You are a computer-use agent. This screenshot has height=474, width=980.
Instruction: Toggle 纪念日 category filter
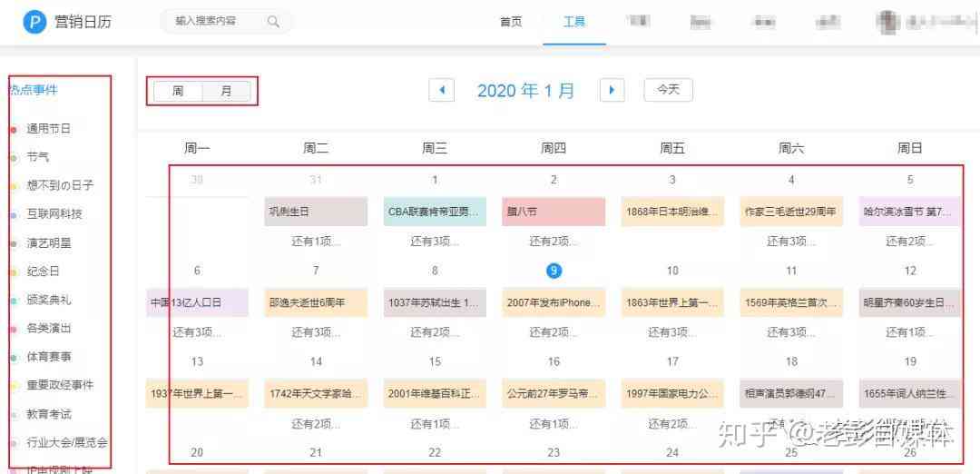click(43, 272)
